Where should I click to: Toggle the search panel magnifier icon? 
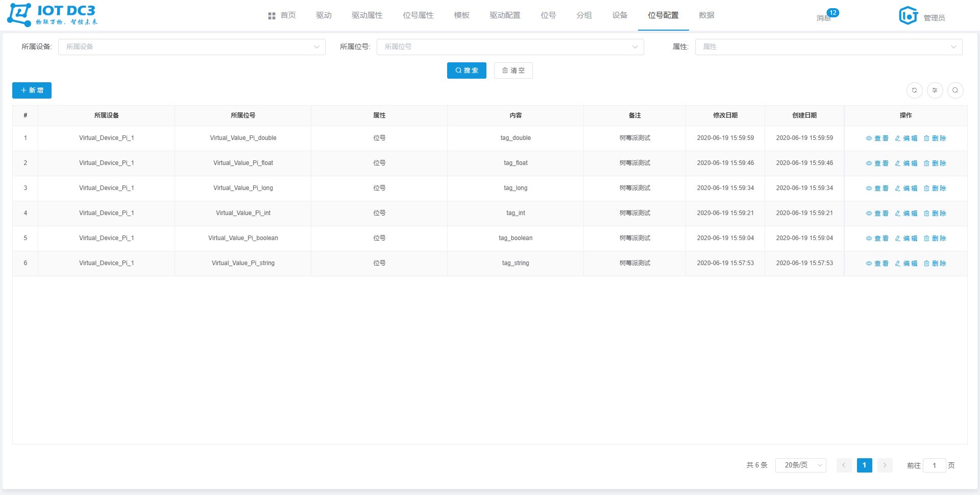coord(955,90)
